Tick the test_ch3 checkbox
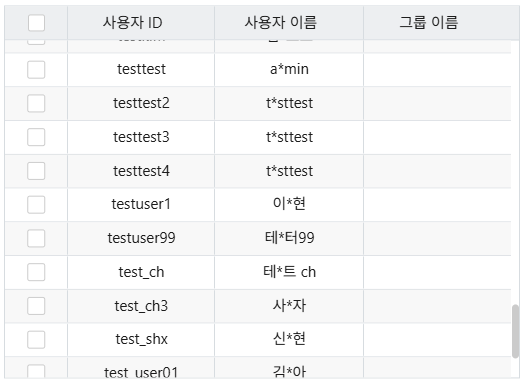Image resolution: width=524 pixels, height=383 pixels. [36, 306]
